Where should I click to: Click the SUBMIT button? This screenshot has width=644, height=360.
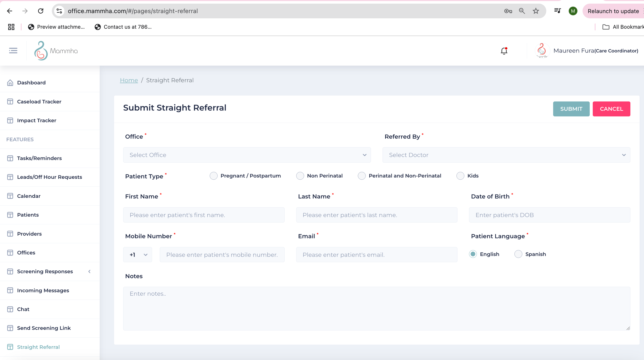(x=571, y=109)
